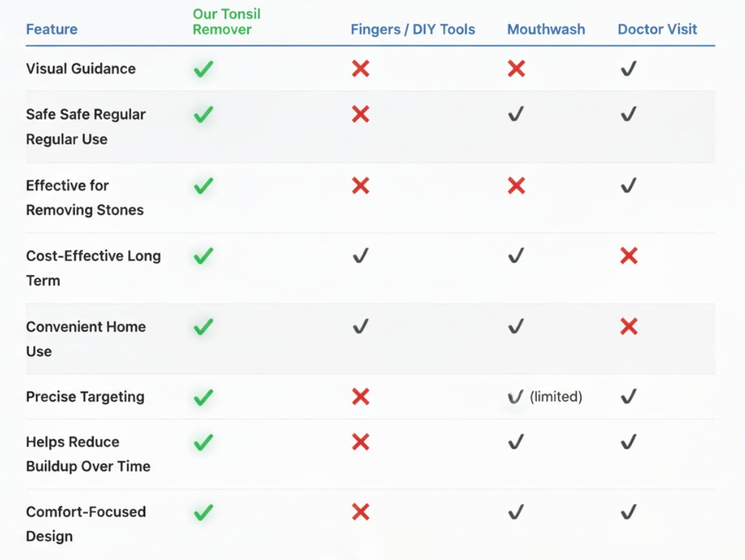Click Mouthwash red X for Visual Guidance
The width and height of the screenshot is (745, 560).
tap(516, 69)
